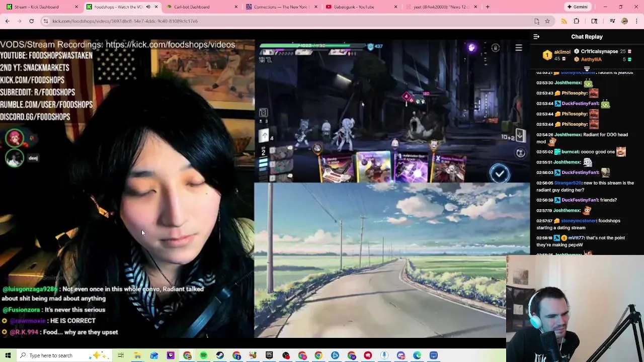This screenshot has height=362, width=644.
Task: Click Stranger526 username in chat
Action: (569, 183)
